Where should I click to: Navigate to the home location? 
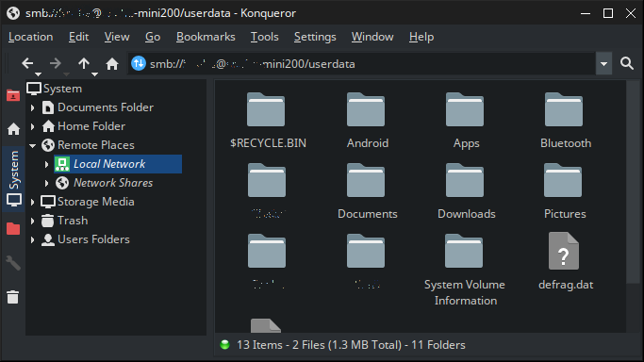111,63
